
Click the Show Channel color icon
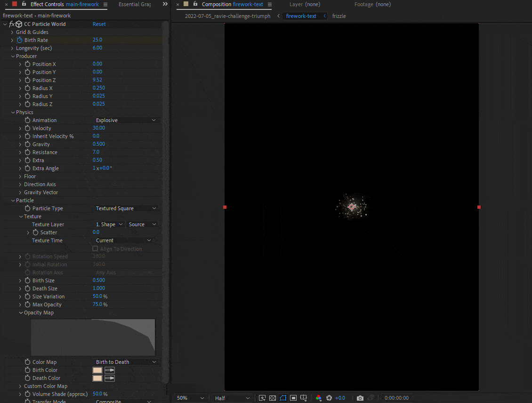pyautogui.click(x=319, y=398)
